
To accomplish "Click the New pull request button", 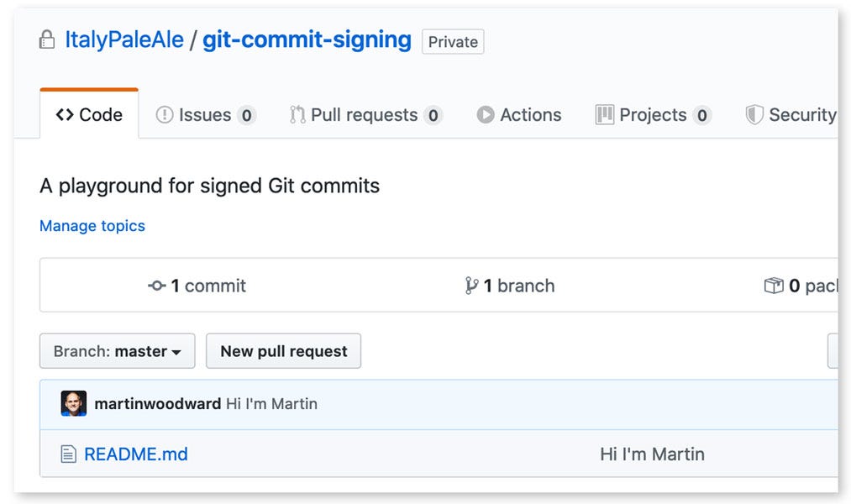I will click(x=283, y=351).
